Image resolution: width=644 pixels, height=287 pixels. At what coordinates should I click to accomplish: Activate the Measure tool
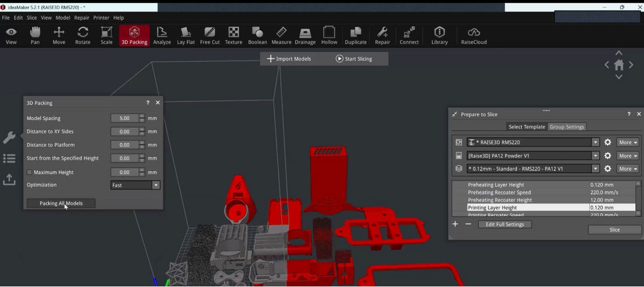coord(281,36)
